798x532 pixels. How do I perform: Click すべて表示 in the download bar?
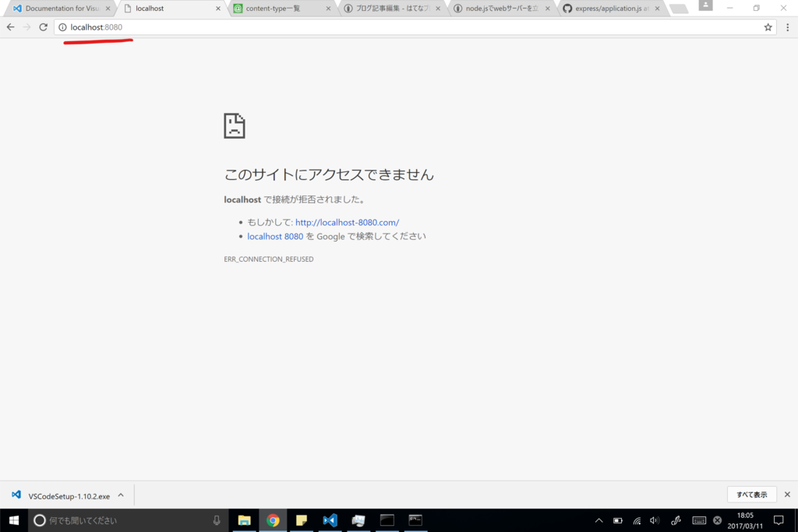(x=751, y=494)
